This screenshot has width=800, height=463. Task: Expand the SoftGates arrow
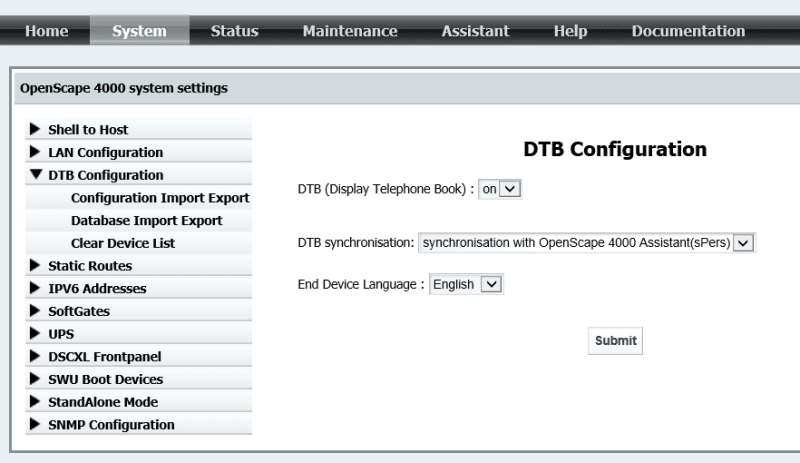click(x=35, y=310)
